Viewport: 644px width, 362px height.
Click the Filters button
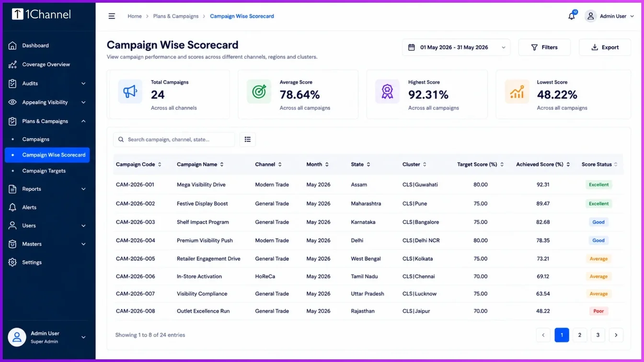click(544, 47)
